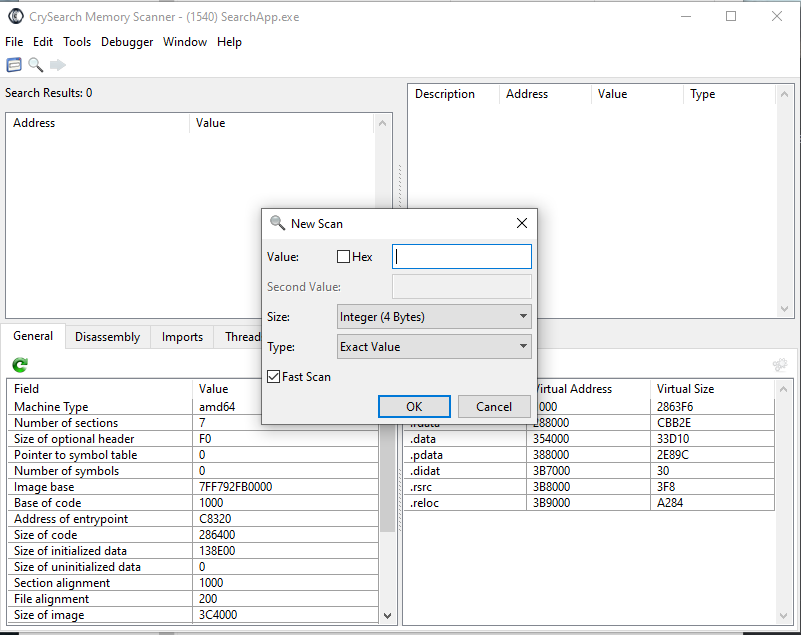The height and width of the screenshot is (635, 801).
Task: Open the Tools menu
Action: click(x=77, y=42)
